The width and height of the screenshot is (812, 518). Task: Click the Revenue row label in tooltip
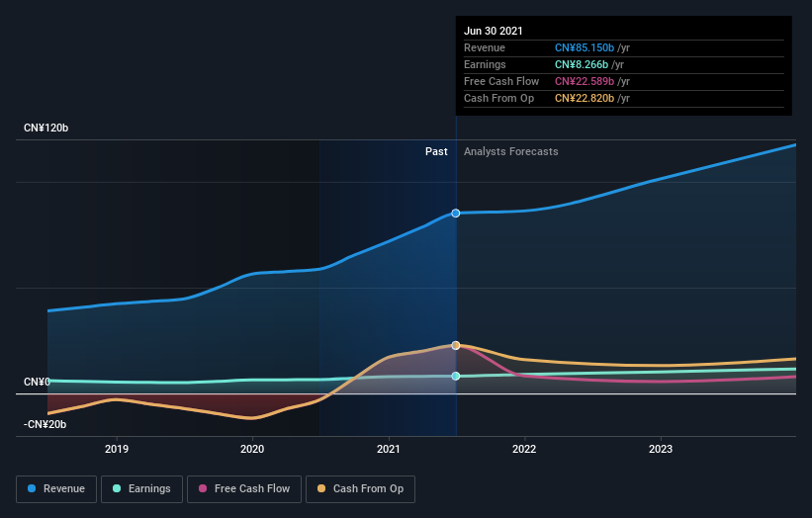click(485, 47)
